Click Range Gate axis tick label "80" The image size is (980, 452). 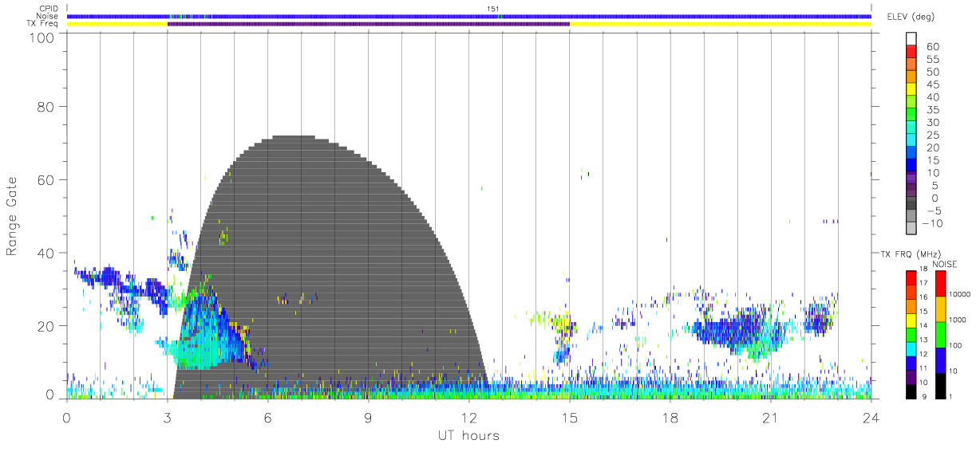pyautogui.click(x=46, y=107)
